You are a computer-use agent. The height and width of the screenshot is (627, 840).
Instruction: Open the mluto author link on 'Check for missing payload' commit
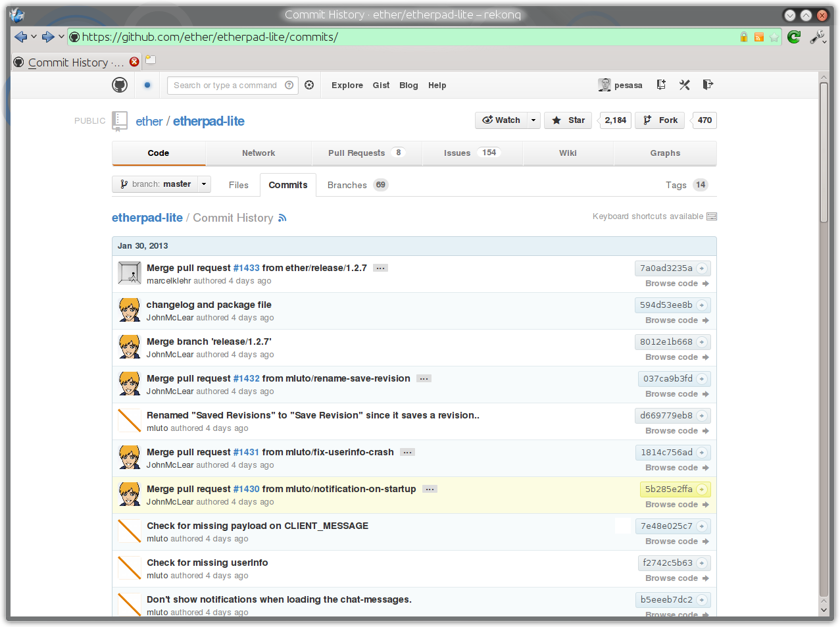coord(157,539)
